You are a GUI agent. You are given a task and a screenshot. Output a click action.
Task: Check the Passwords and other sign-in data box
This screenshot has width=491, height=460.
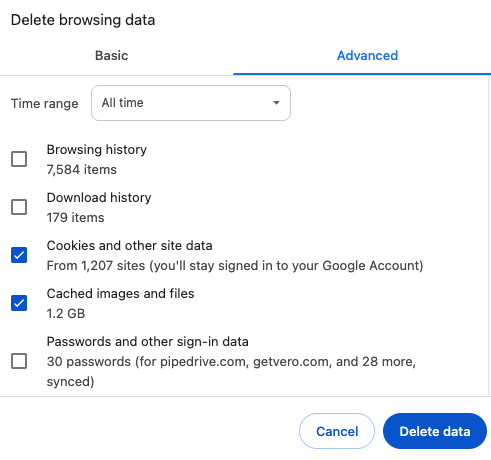click(x=19, y=361)
